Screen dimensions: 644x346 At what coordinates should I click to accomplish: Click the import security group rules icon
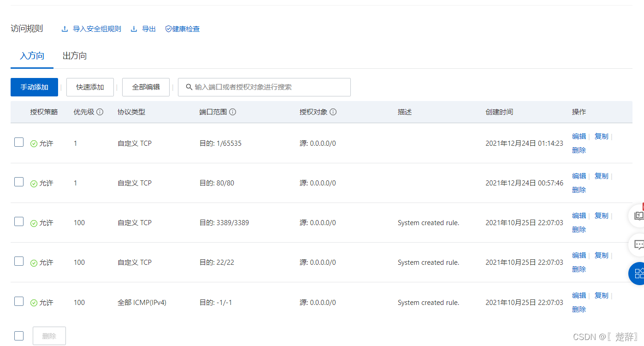click(65, 29)
